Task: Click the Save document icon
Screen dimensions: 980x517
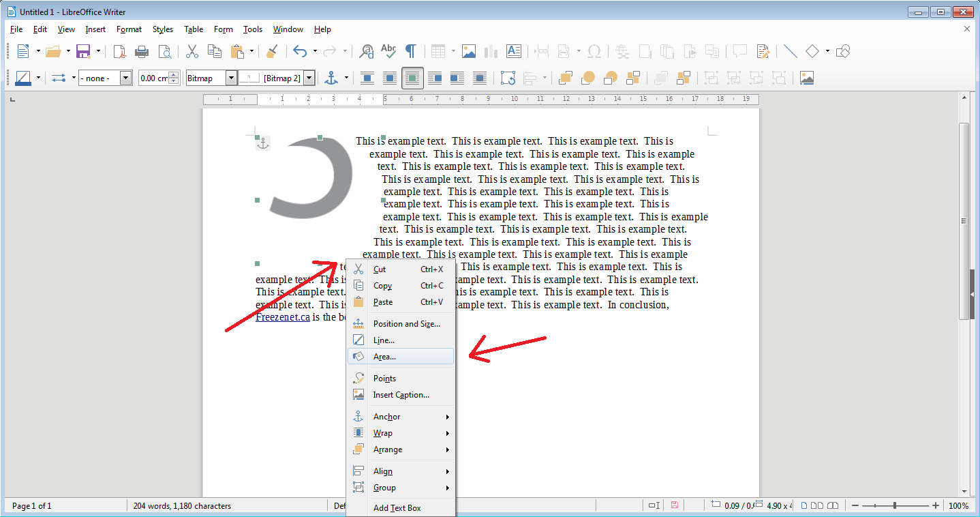Action: click(83, 51)
